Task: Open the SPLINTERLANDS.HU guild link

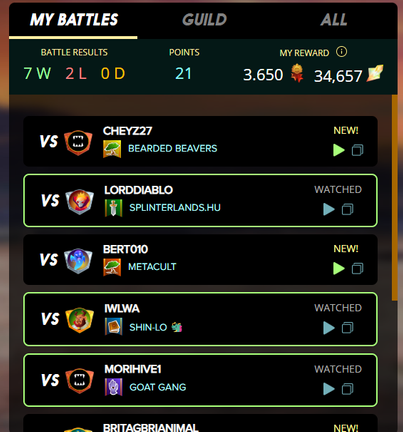Action: (x=175, y=208)
